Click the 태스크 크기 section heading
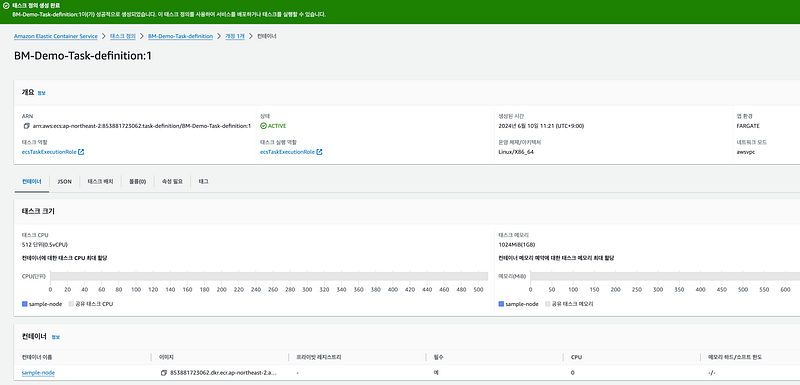This screenshot has width=800, height=385. [x=38, y=211]
